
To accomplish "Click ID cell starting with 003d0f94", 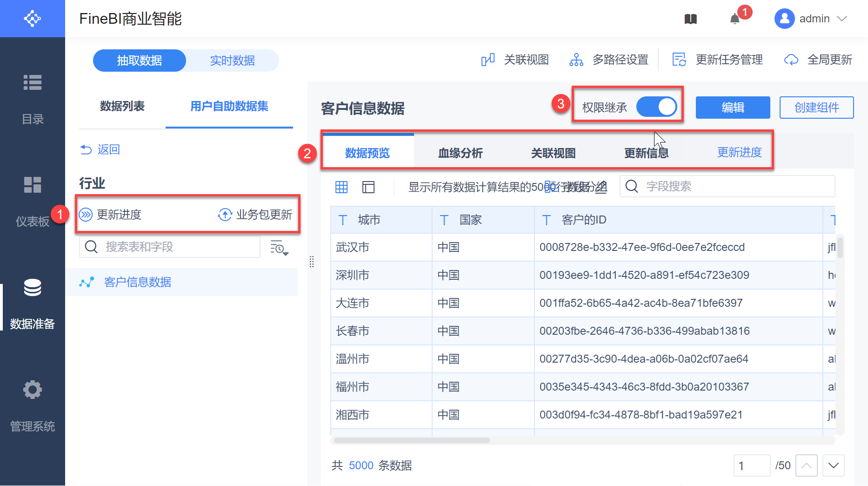I will [679, 415].
